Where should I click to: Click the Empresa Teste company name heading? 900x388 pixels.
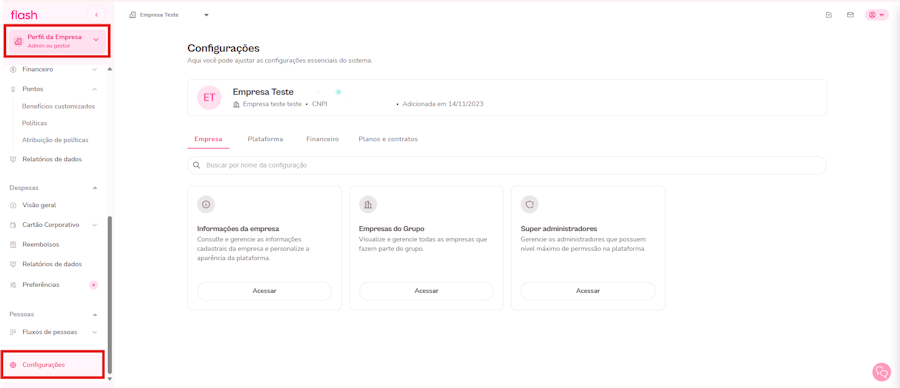(263, 92)
